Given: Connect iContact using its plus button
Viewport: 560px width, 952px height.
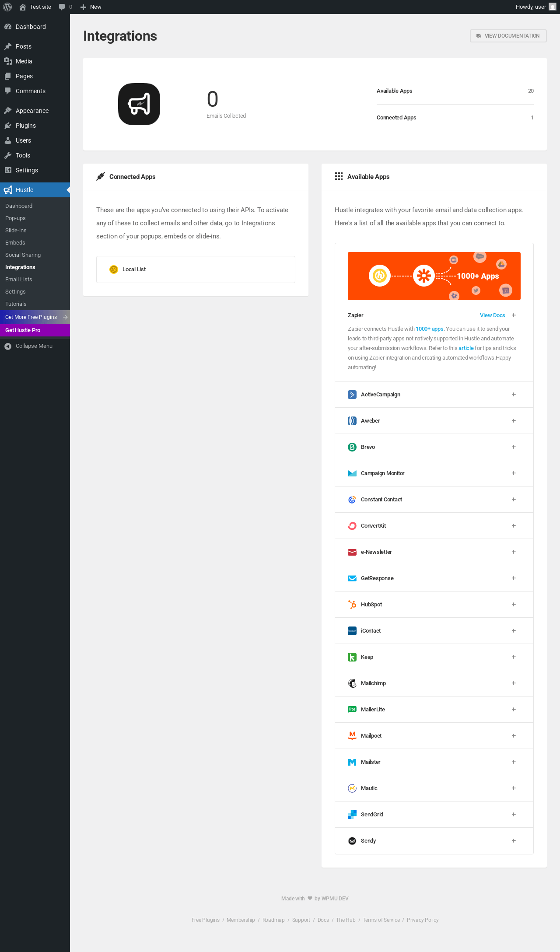Looking at the screenshot, I should (514, 631).
